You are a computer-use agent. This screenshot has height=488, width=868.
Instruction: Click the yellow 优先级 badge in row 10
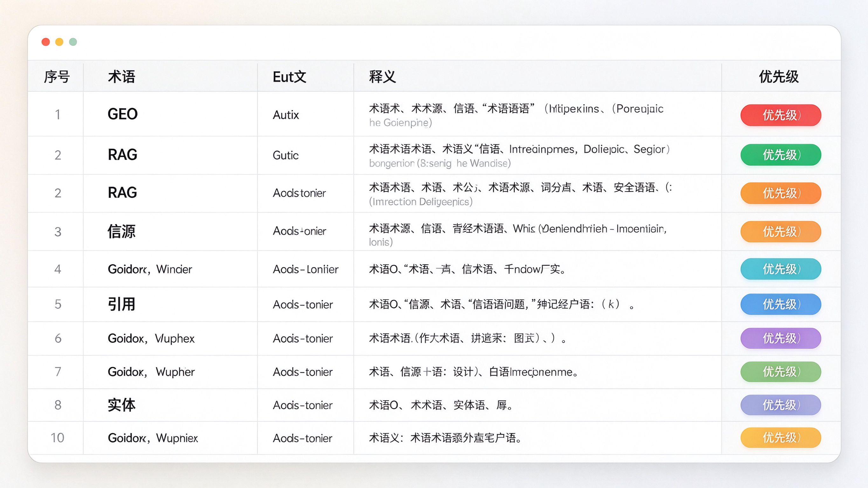pyautogui.click(x=780, y=438)
